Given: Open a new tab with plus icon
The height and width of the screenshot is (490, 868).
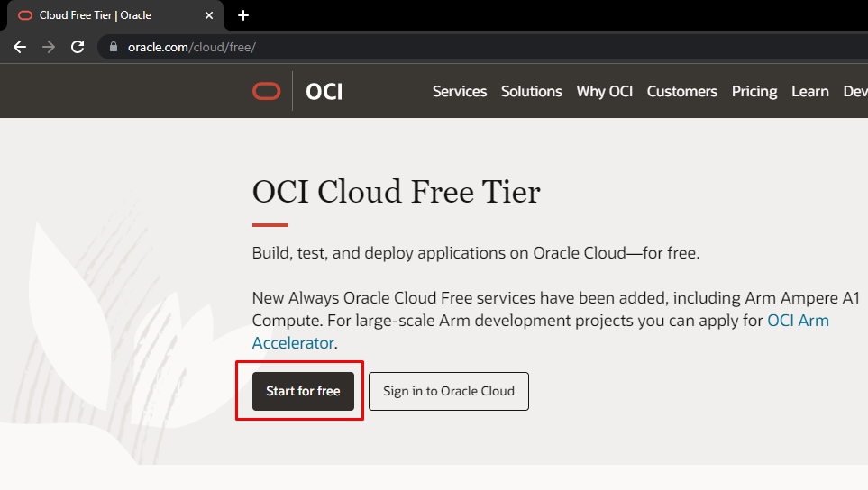Looking at the screenshot, I should (243, 15).
